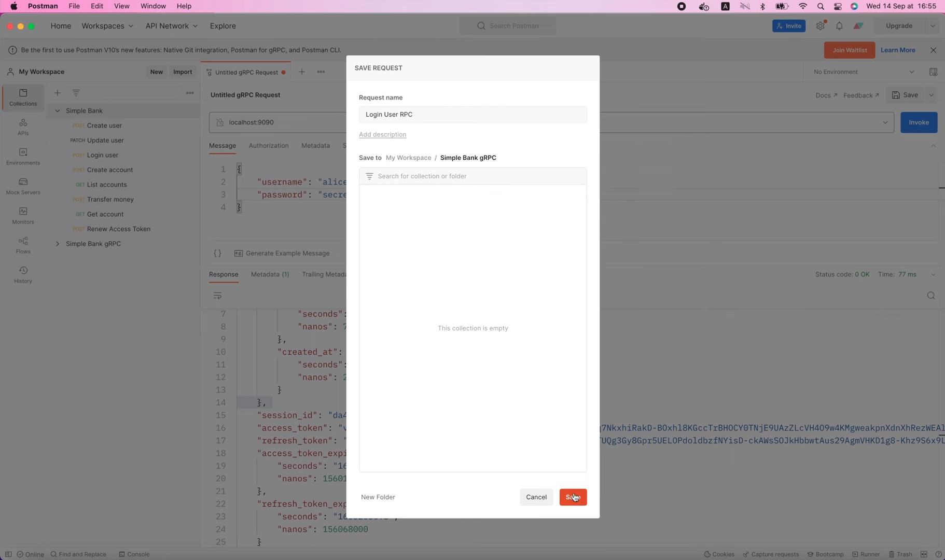Open the Trash in status bar

pyautogui.click(x=900, y=554)
